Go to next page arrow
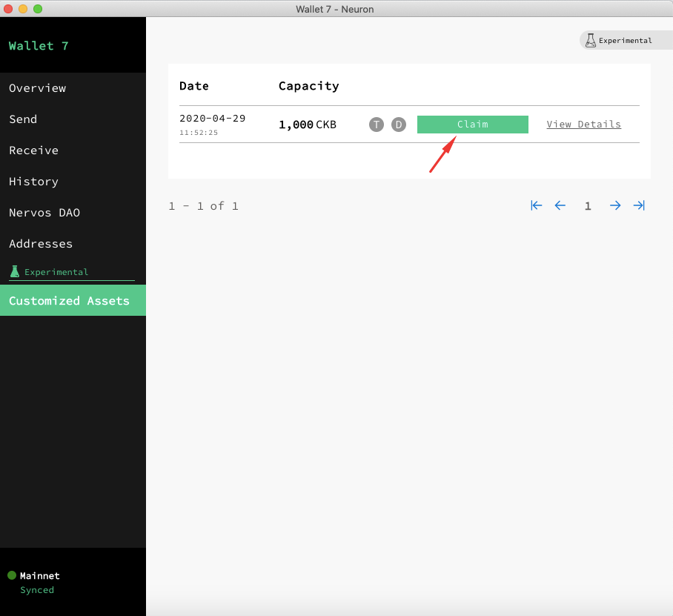Image resolution: width=673 pixels, height=616 pixels. click(x=615, y=206)
